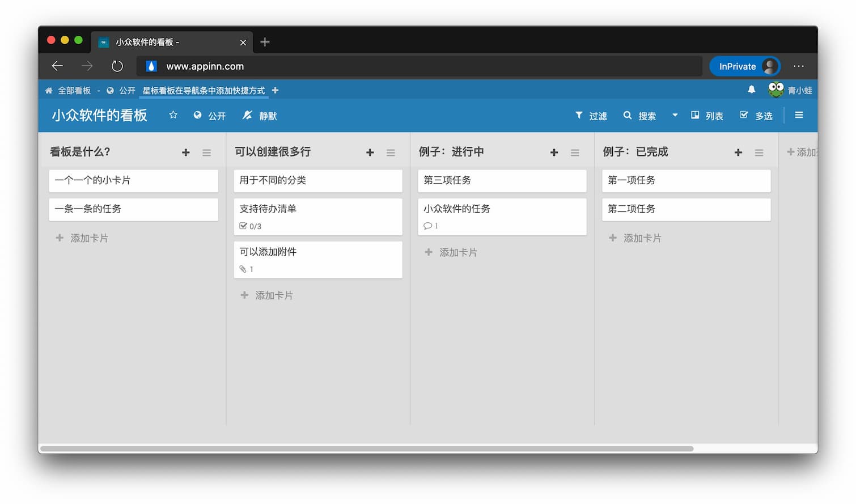Click the 看板是什么? list title

pyautogui.click(x=80, y=152)
